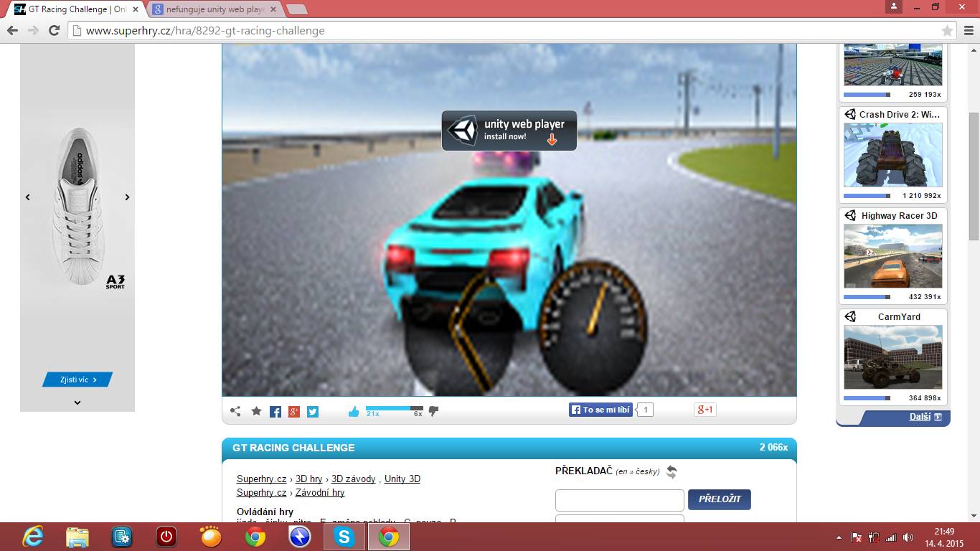Click the share icon below the game
The height and width of the screenshot is (551, 980).
(x=235, y=411)
